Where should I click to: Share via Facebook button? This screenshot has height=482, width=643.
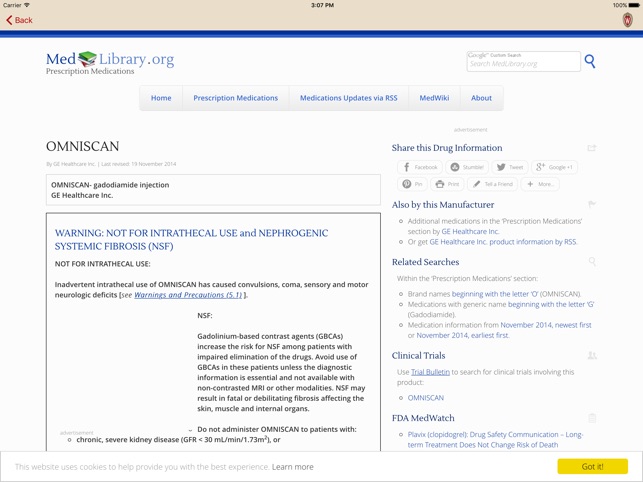click(x=420, y=167)
